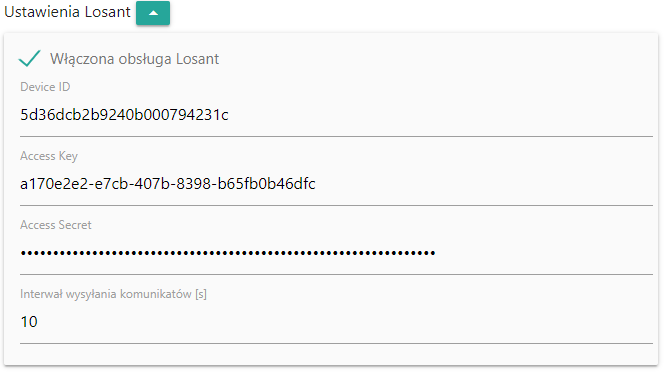Uncheck the teal checkmark icon
This screenshot has width=665, height=373.
[29, 59]
